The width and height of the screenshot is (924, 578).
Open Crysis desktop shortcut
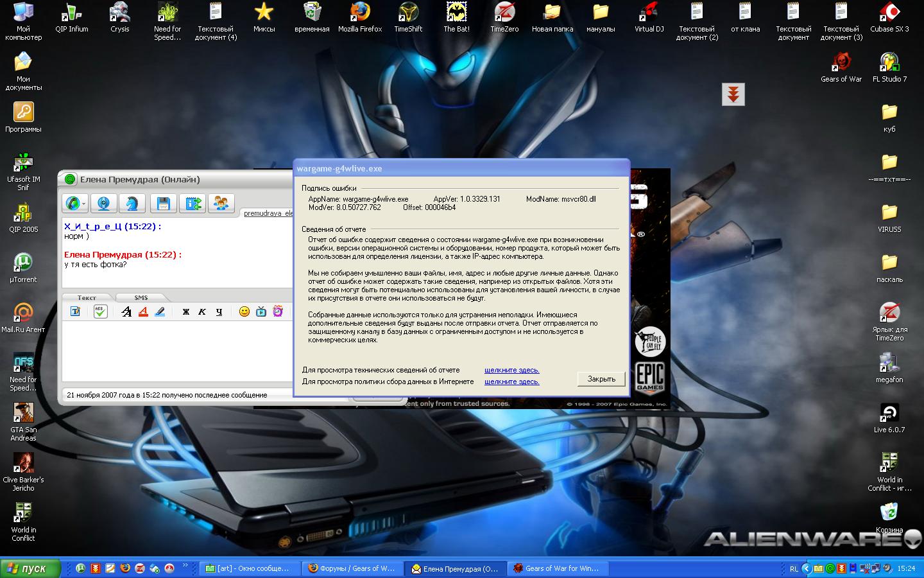tap(120, 17)
